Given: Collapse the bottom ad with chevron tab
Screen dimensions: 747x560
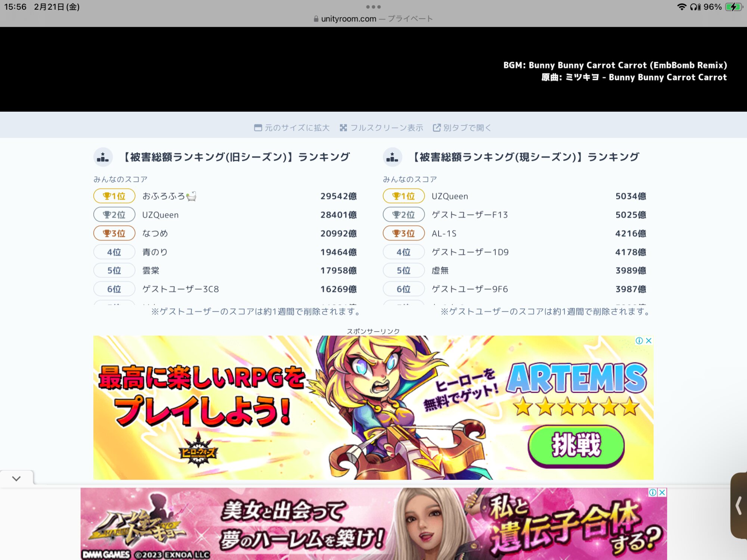Looking at the screenshot, I should click(x=16, y=478).
